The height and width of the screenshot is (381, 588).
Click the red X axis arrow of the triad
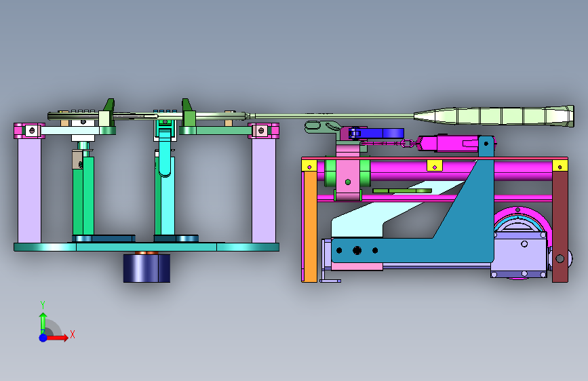(58, 338)
